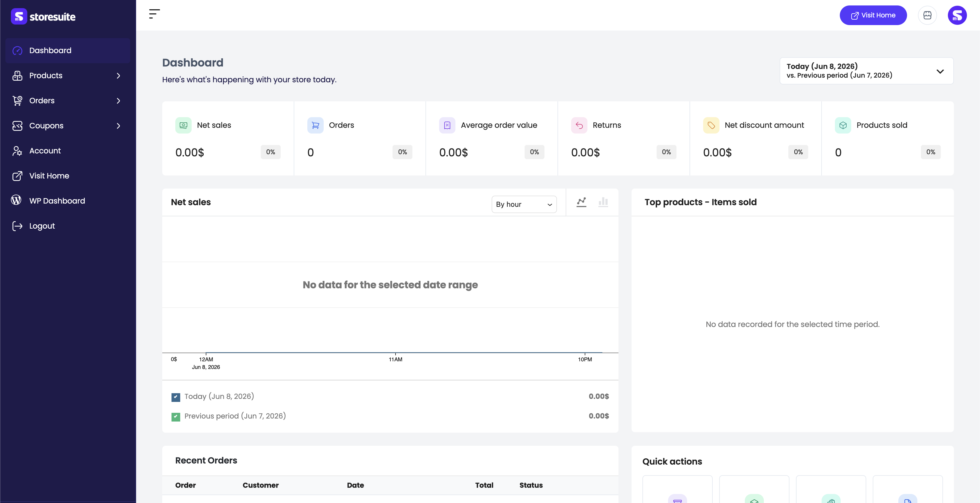Click the Dashboard gauge icon in sidebar

click(x=17, y=51)
